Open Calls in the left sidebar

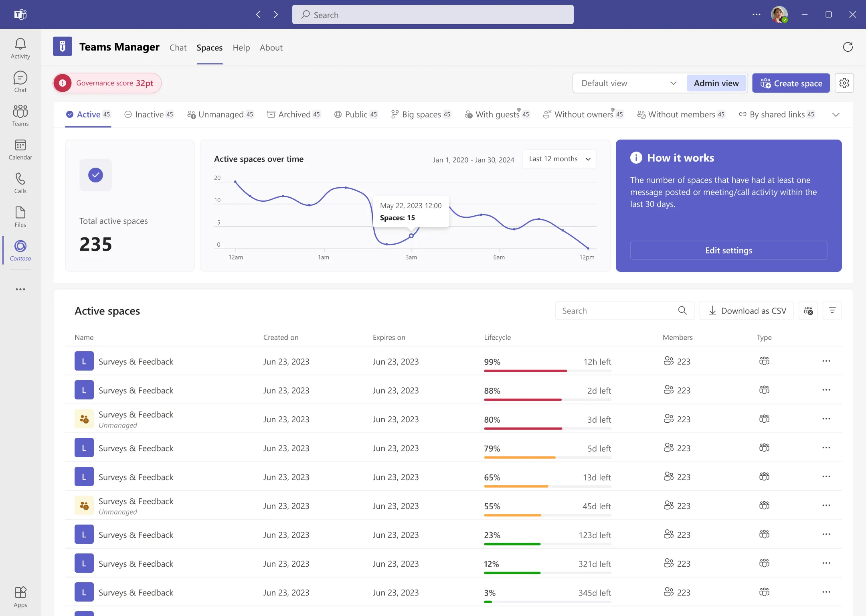point(20,183)
